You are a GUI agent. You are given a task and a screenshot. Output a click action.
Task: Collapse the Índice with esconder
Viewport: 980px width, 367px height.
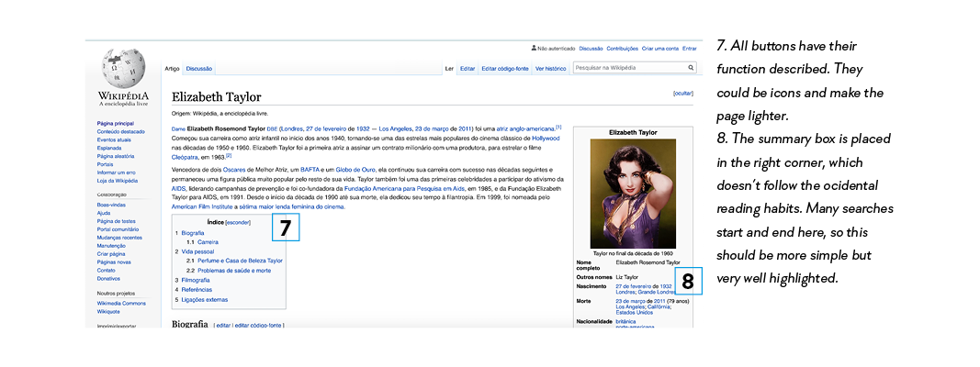[x=238, y=222]
